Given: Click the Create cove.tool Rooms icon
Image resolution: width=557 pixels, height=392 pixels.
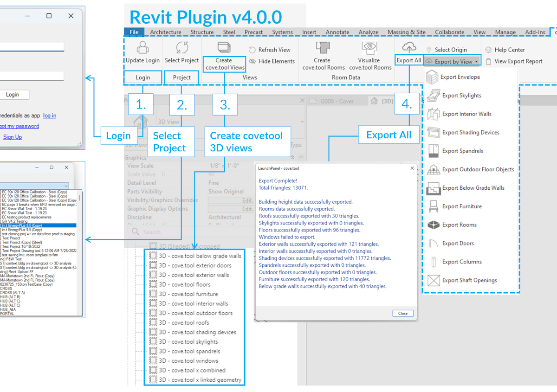Looking at the screenshot, I should (x=322, y=48).
